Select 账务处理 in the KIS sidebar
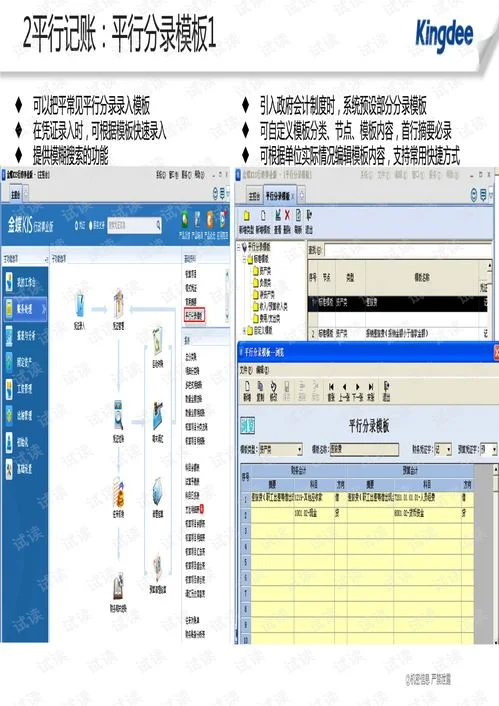Screen dimensions: 499x706 pyautogui.click(x=26, y=309)
